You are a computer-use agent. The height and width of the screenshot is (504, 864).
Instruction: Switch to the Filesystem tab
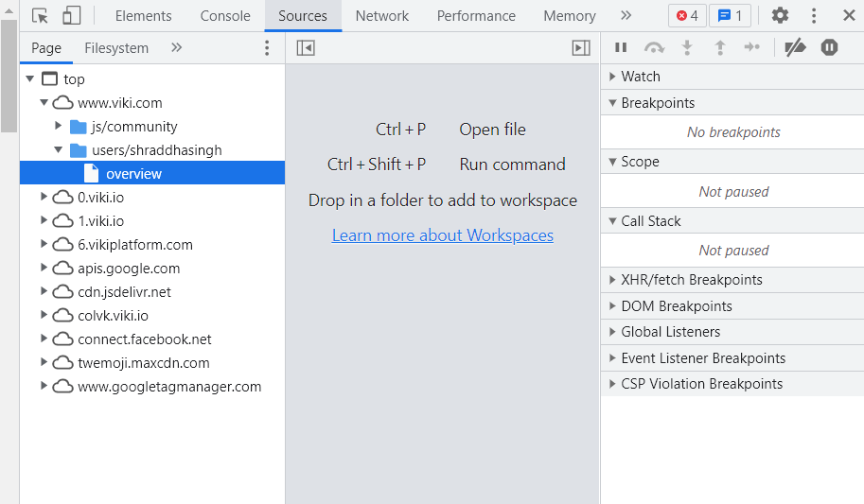pyautogui.click(x=116, y=48)
